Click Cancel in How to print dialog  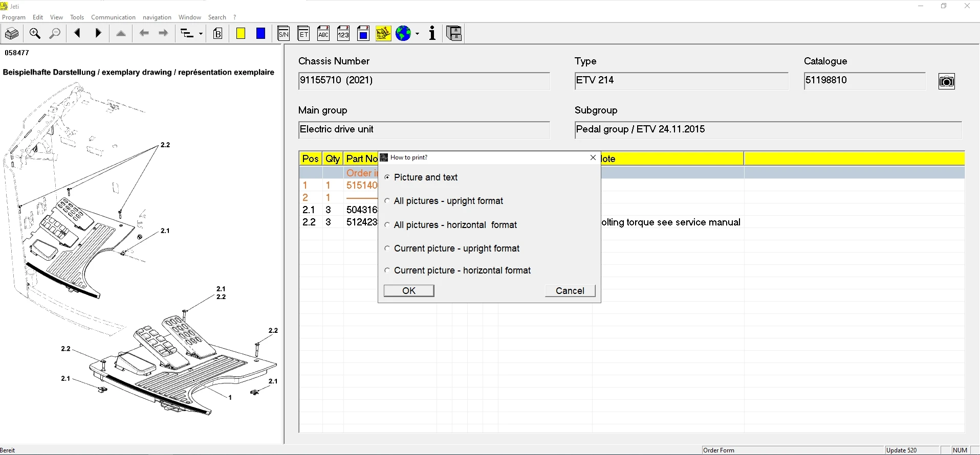(570, 291)
